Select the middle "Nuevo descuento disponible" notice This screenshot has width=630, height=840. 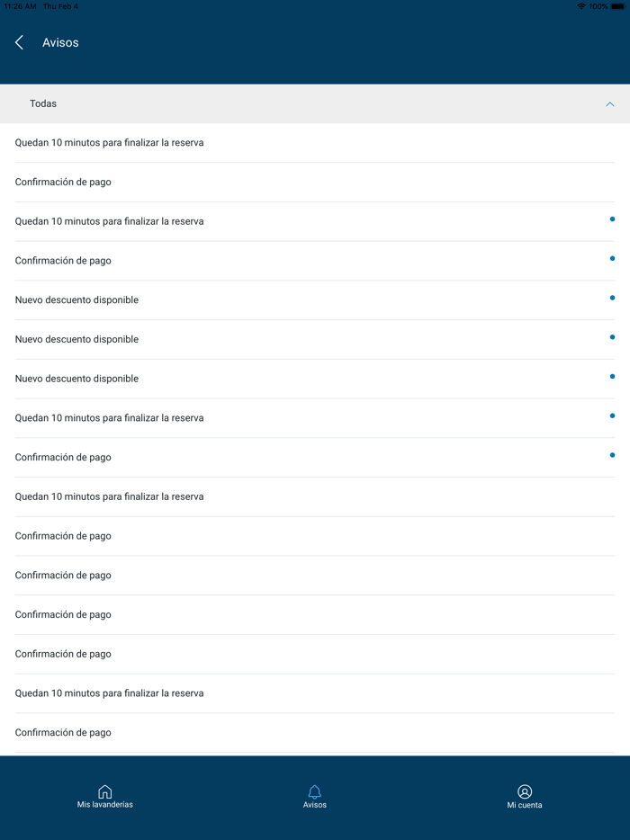click(x=77, y=340)
